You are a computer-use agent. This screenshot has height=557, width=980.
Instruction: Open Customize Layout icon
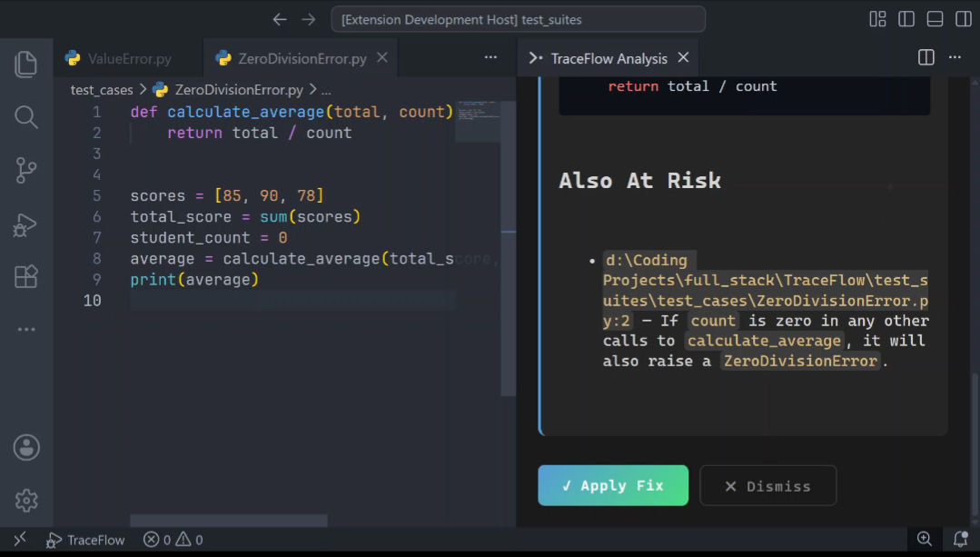(877, 19)
